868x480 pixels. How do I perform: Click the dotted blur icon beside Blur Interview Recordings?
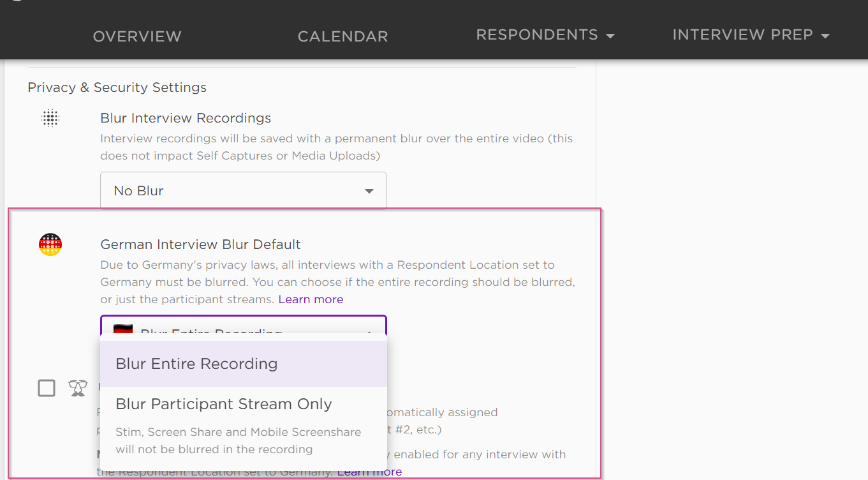tap(50, 118)
